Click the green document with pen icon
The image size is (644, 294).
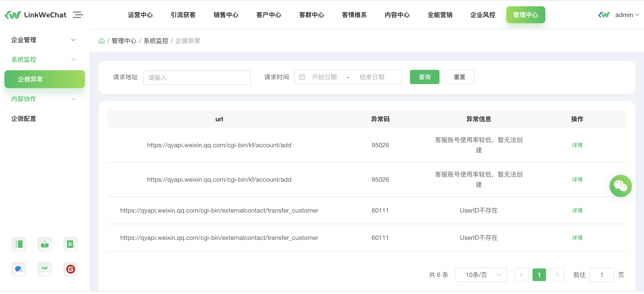(70, 244)
